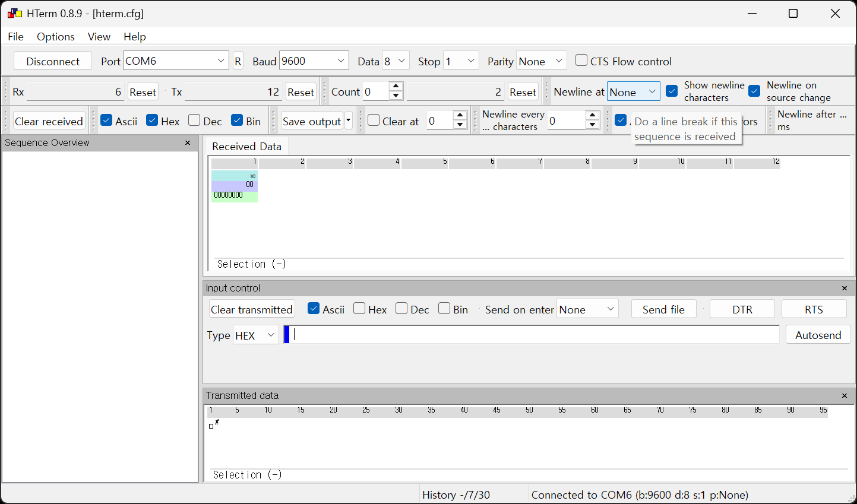This screenshot has width=857, height=504.
Task: Click Clear transmitted button
Action: coord(252,309)
